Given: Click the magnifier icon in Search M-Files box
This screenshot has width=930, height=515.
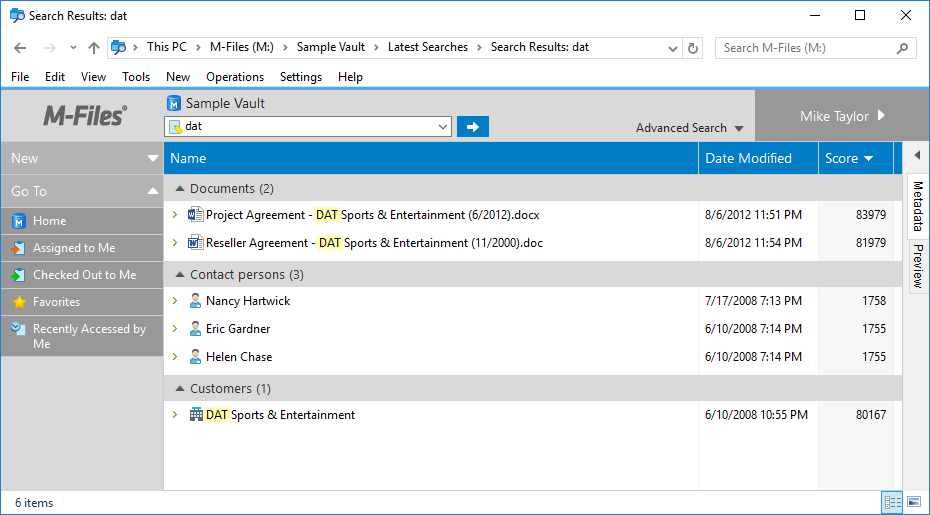Looking at the screenshot, I should [902, 48].
